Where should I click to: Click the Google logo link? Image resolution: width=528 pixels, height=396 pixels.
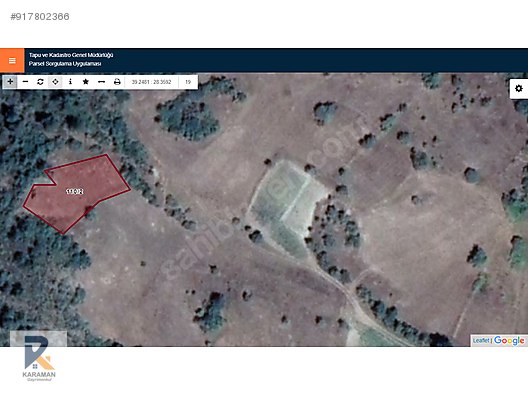tap(509, 340)
